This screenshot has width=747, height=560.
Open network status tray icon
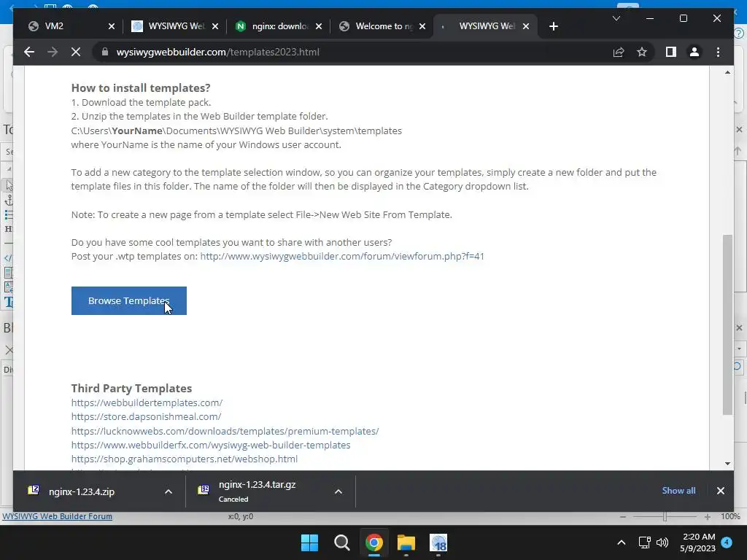[644, 542]
